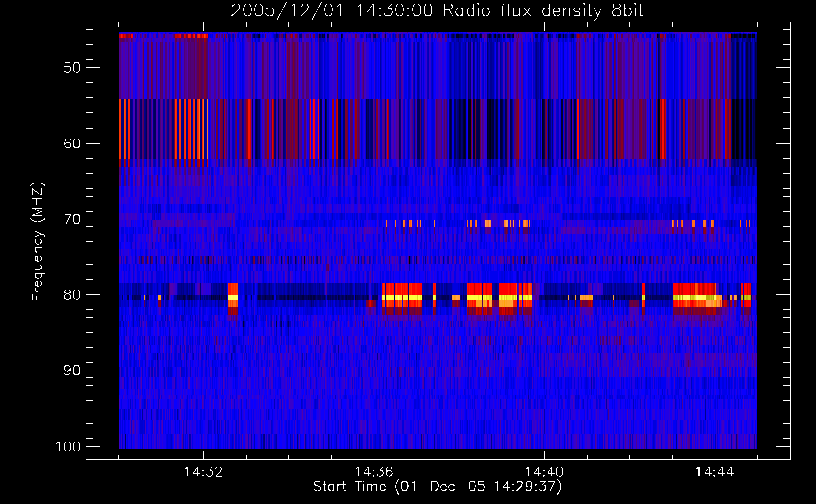Select the plot title '2005/12/01 14:30:00 Radio flux density 8bit'
Screen dimensions: 816x504
(x=438, y=11)
